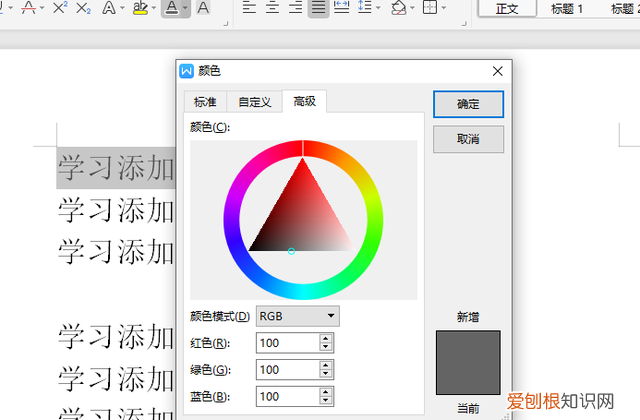The width and height of the screenshot is (640, 420).
Task: Apply strikethrough formatting
Action: click(x=28, y=7)
